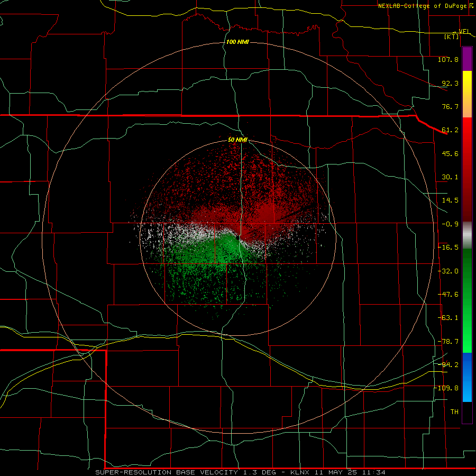Pick the red segment of velocity color bar

pyautogui.click(x=467, y=169)
